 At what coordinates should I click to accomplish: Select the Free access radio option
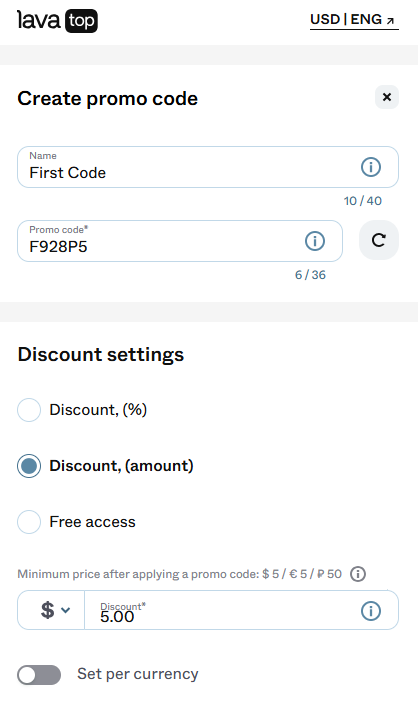point(29,522)
